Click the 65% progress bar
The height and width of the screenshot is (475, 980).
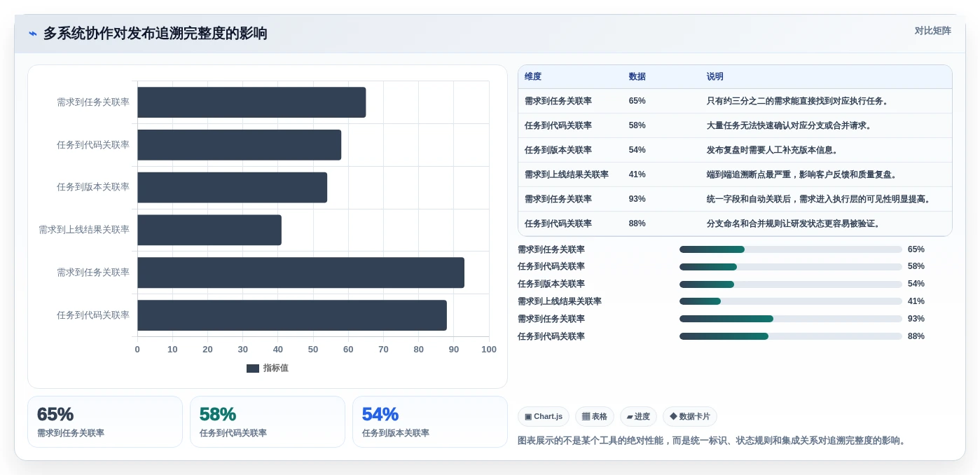point(791,249)
